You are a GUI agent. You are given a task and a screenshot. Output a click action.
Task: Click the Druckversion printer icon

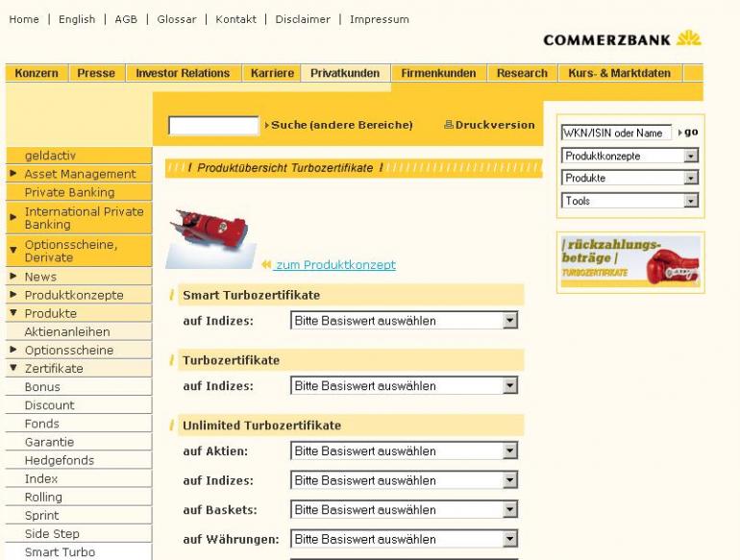[x=449, y=125]
